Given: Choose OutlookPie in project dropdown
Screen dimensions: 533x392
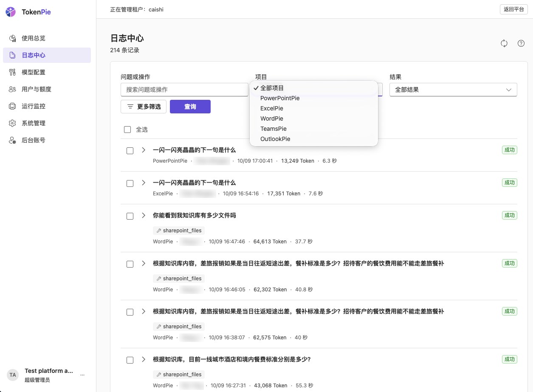Looking at the screenshot, I should coord(313,139).
